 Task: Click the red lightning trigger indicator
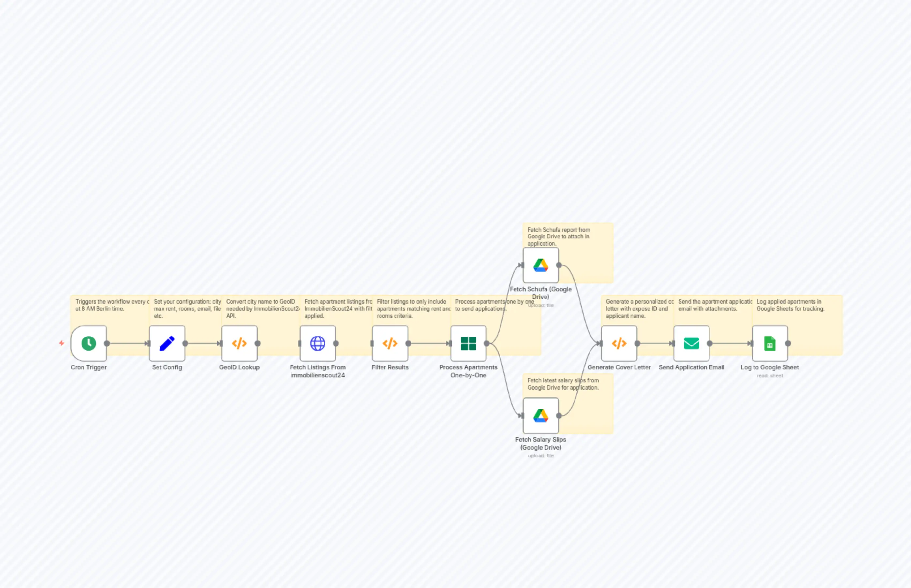click(61, 343)
